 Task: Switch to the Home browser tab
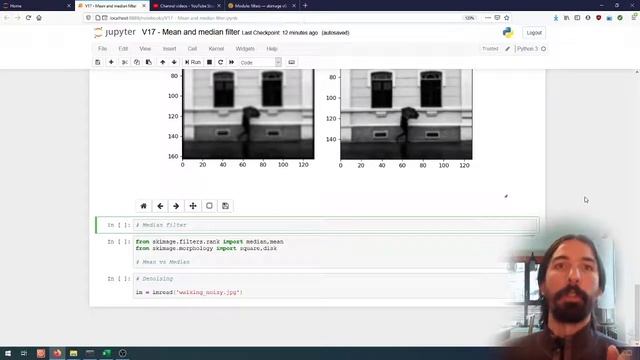[37, 6]
